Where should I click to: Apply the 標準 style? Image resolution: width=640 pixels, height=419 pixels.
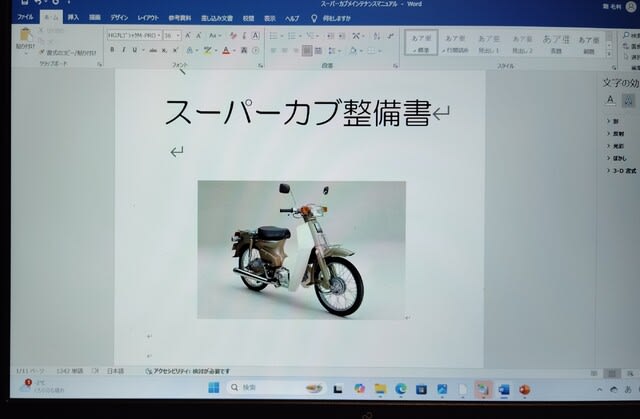[x=421, y=42]
